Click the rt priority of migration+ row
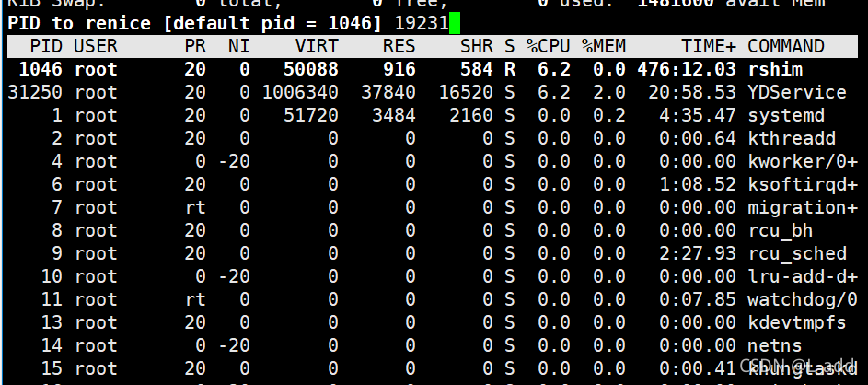This screenshot has width=868, height=385. pyautogui.click(x=195, y=208)
